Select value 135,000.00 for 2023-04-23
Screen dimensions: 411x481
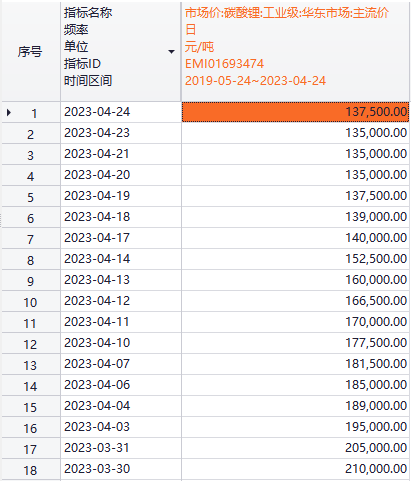point(295,133)
